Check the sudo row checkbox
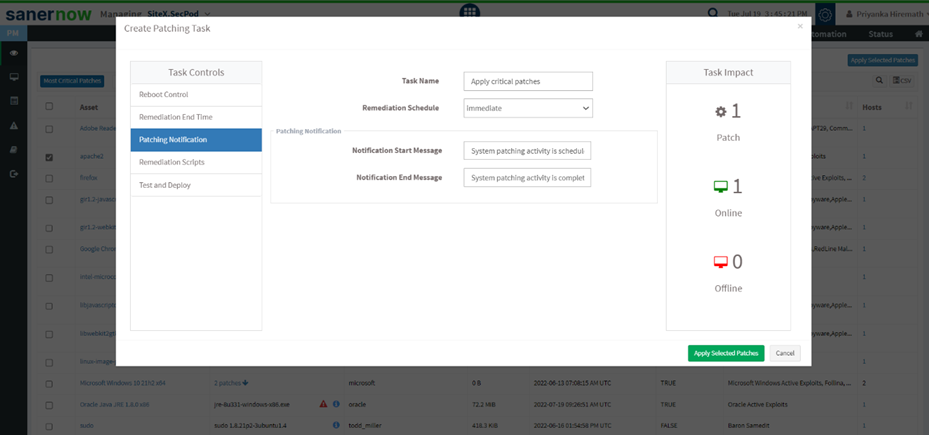Viewport: 929px width, 435px height. pos(49,426)
